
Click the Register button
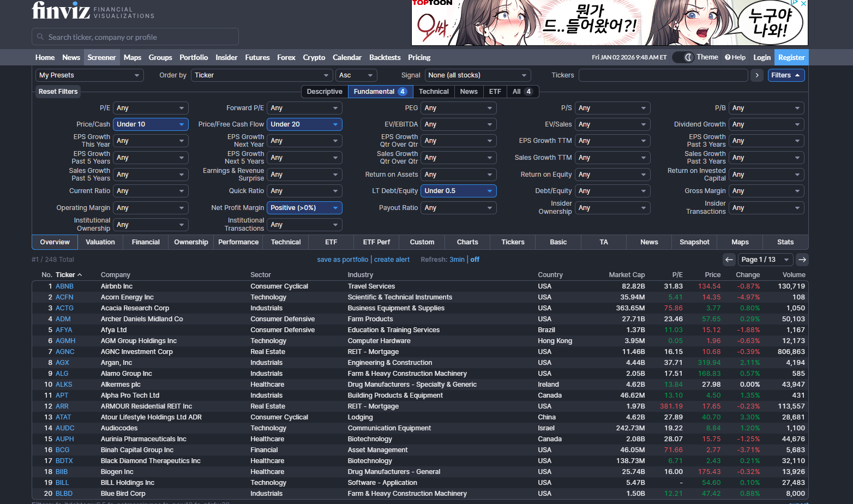click(x=791, y=57)
